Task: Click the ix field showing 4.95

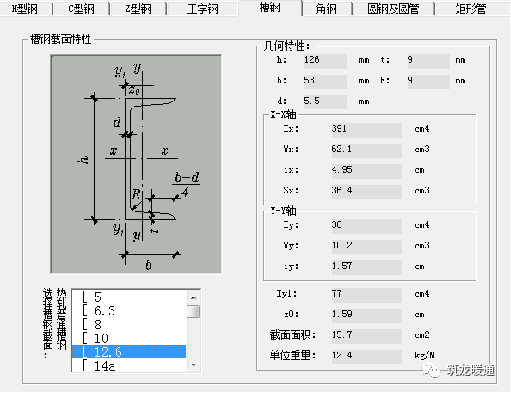Action: pos(366,171)
